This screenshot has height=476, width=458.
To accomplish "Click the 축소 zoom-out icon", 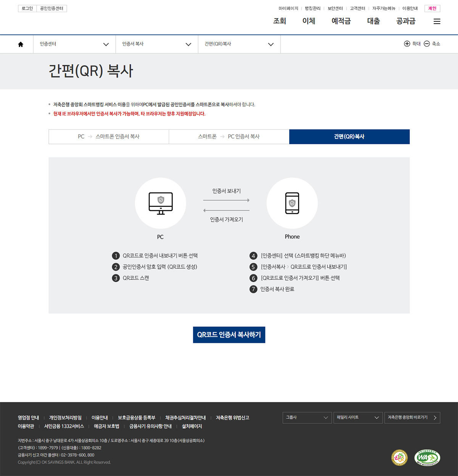I will 427,44.
